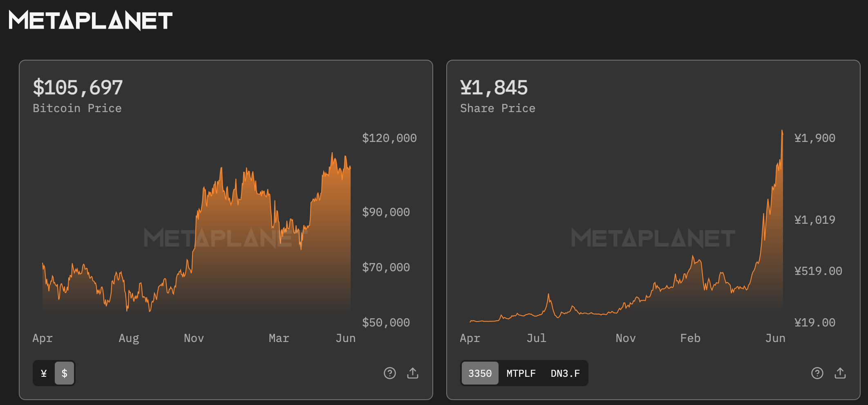Click the Feb marker on the Share Price axis
The image size is (868, 405).
690,338
